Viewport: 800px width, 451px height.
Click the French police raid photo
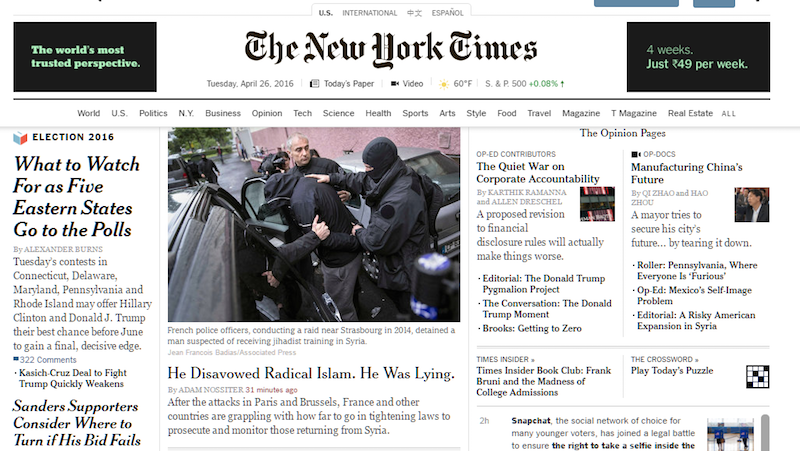[314, 224]
